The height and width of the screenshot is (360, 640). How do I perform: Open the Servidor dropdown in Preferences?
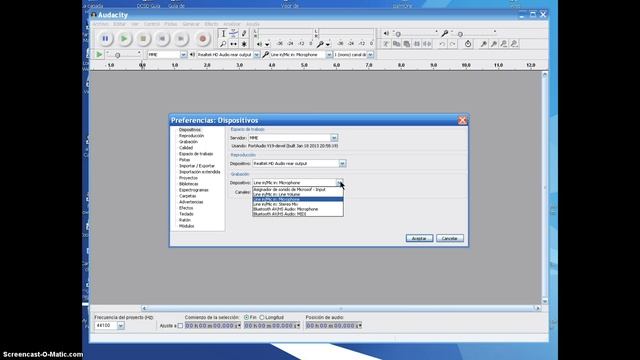click(x=334, y=138)
